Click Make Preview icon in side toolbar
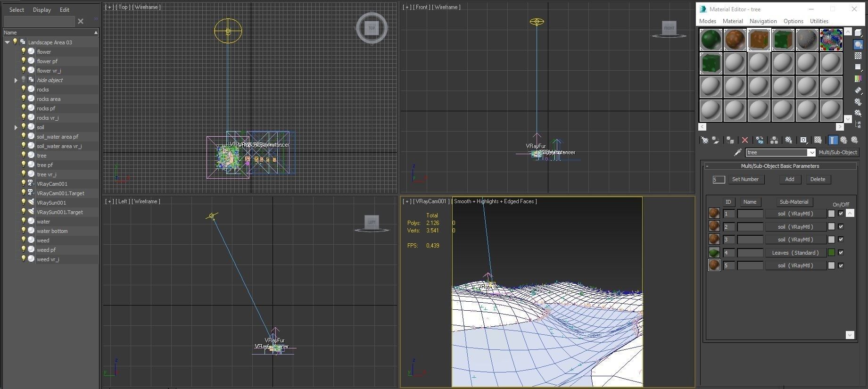 (858, 90)
